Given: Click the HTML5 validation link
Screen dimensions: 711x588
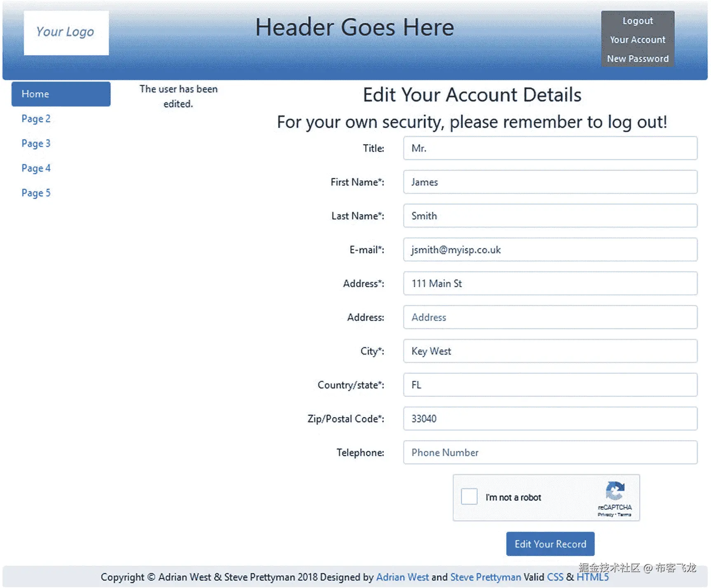Looking at the screenshot, I should click(x=592, y=577).
